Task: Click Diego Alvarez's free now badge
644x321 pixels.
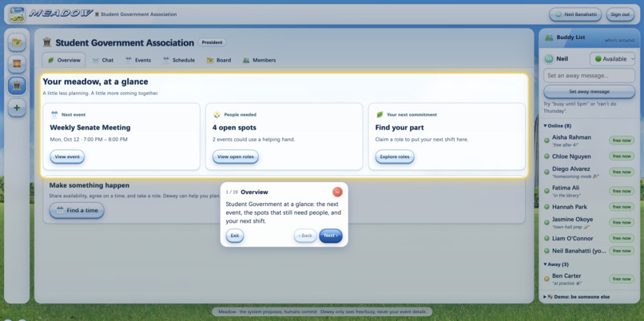Action: 622,172
